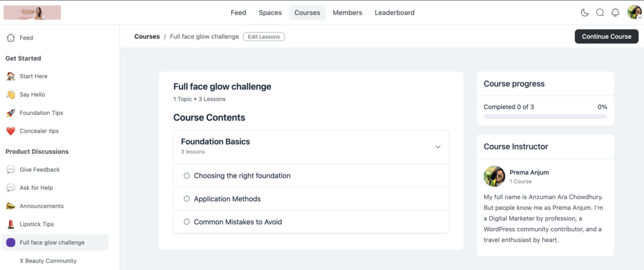Open instructor Prema Anjum's avatar
Viewport: 644px width, 270px height.
click(x=494, y=176)
